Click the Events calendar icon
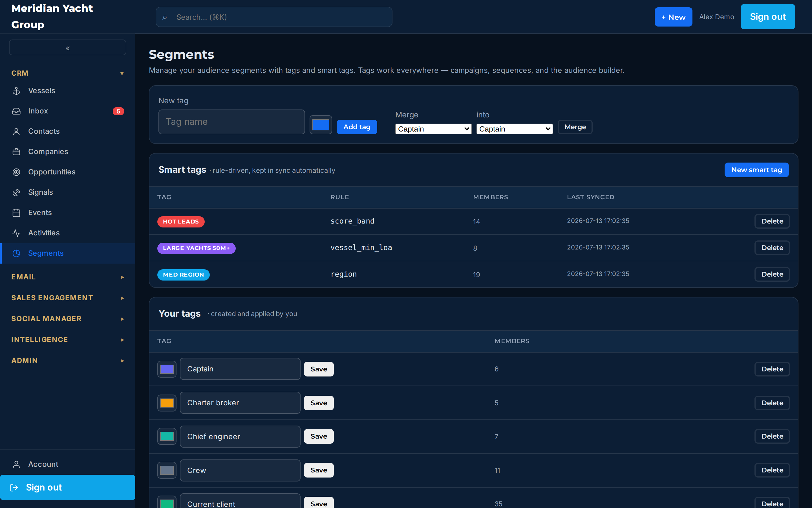The width and height of the screenshot is (812, 508). pyautogui.click(x=16, y=213)
